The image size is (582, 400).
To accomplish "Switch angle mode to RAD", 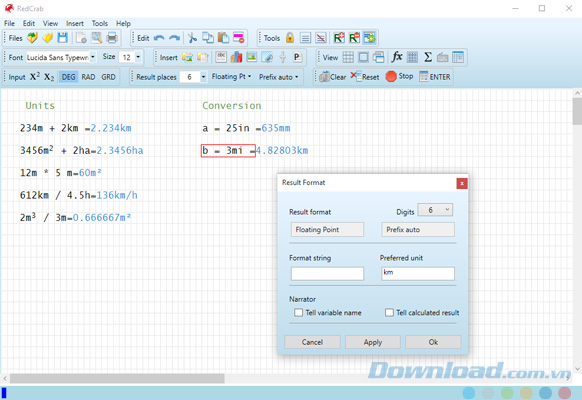I will click(88, 77).
